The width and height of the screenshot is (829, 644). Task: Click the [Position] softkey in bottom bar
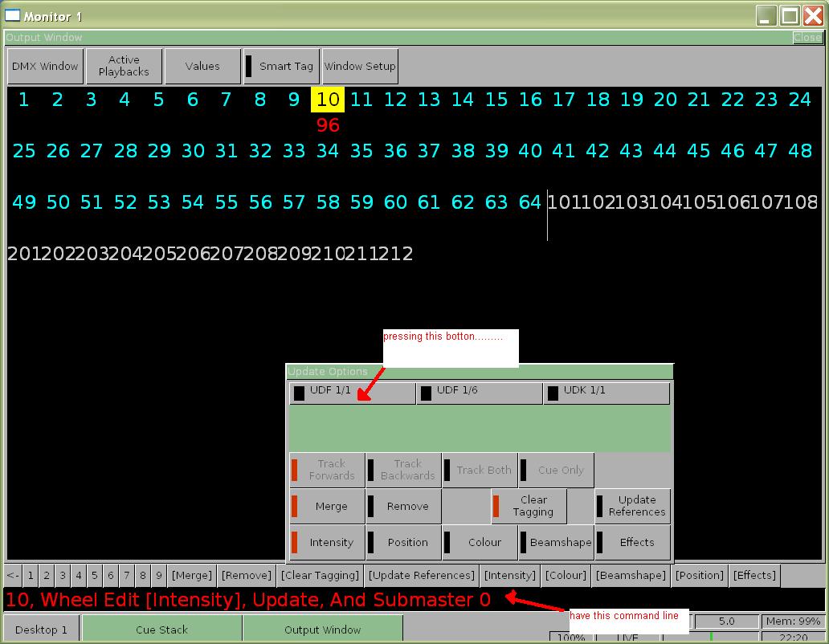(699, 575)
